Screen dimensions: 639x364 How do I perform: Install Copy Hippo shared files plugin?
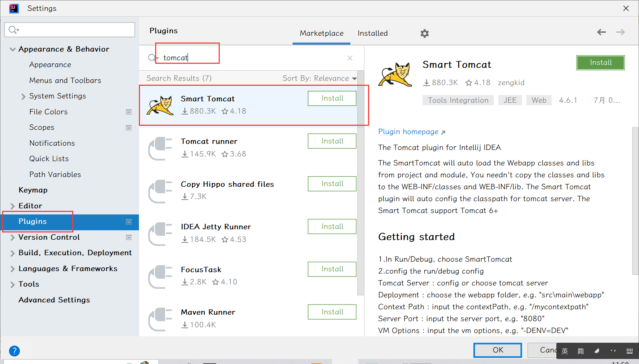(332, 184)
